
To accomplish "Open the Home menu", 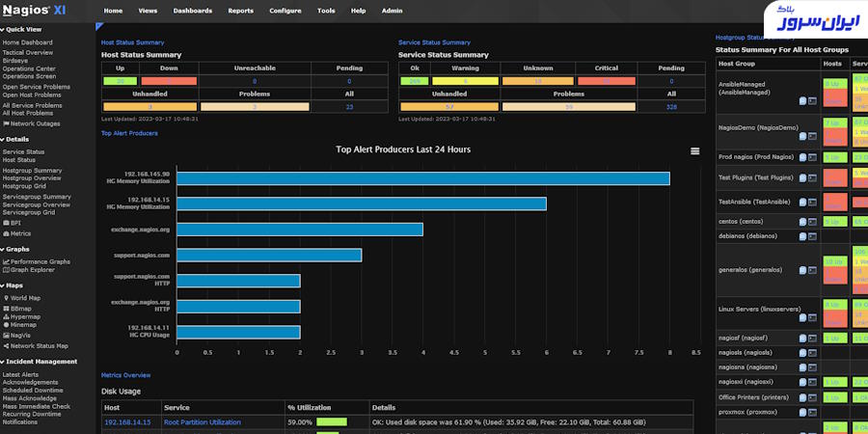I will tap(113, 11).
